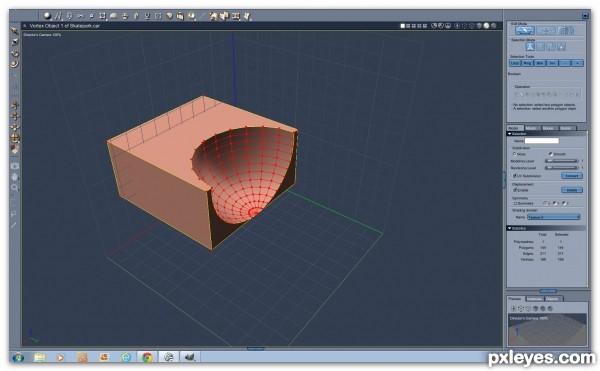Select the polyline drawing tool
The height and width of the screenshot is (371, 600).
58,16
